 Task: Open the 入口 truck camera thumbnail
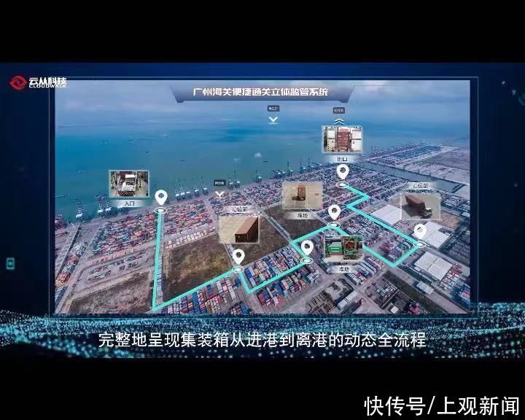pos(129,184)
